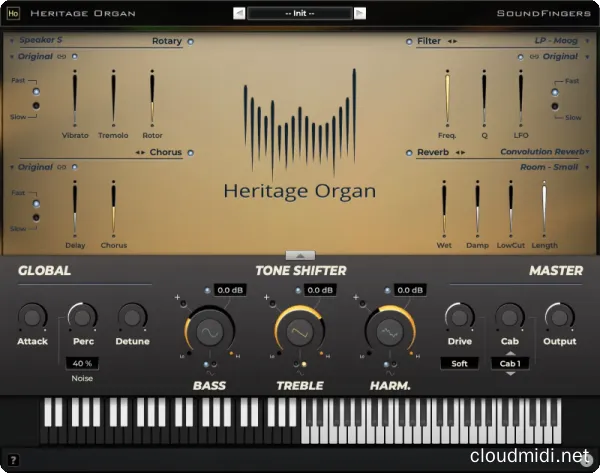Click the Treble 0.0 dB value field

[320, 290]
